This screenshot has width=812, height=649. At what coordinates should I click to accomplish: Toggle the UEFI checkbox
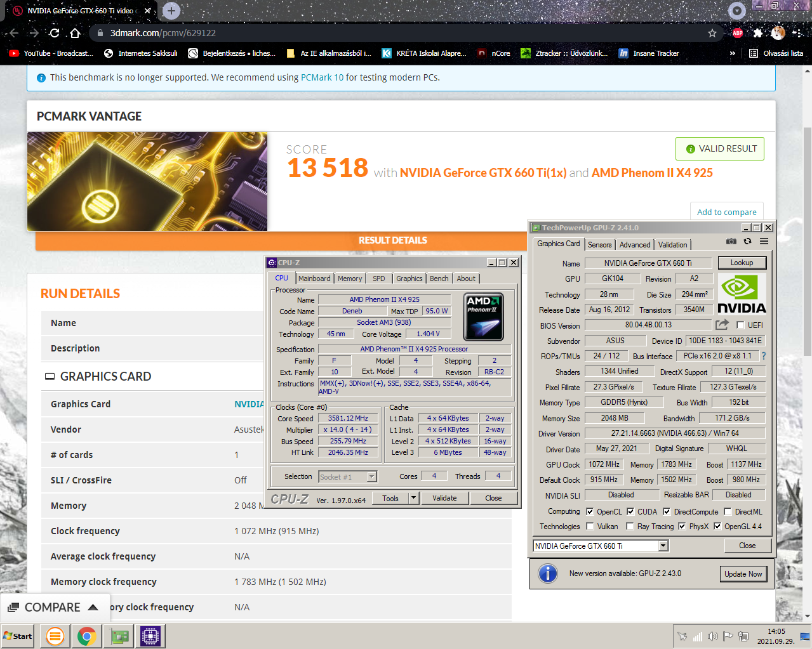click(740, 325)
